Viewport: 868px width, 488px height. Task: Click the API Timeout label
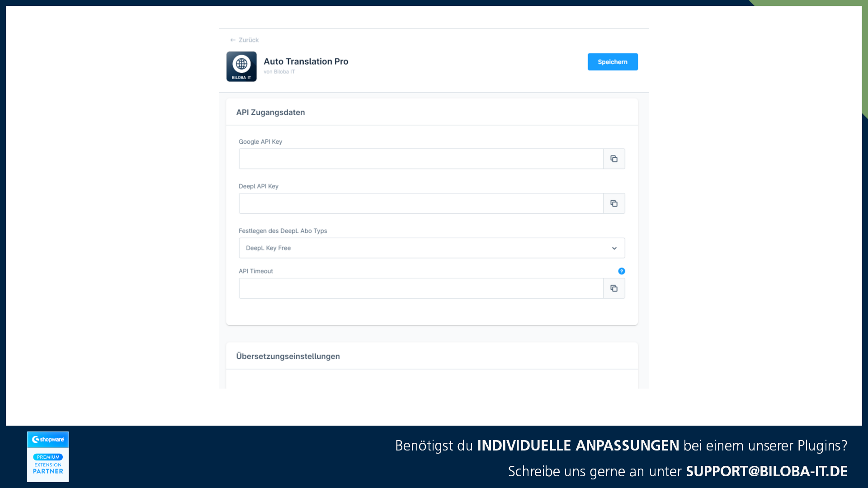256,271
